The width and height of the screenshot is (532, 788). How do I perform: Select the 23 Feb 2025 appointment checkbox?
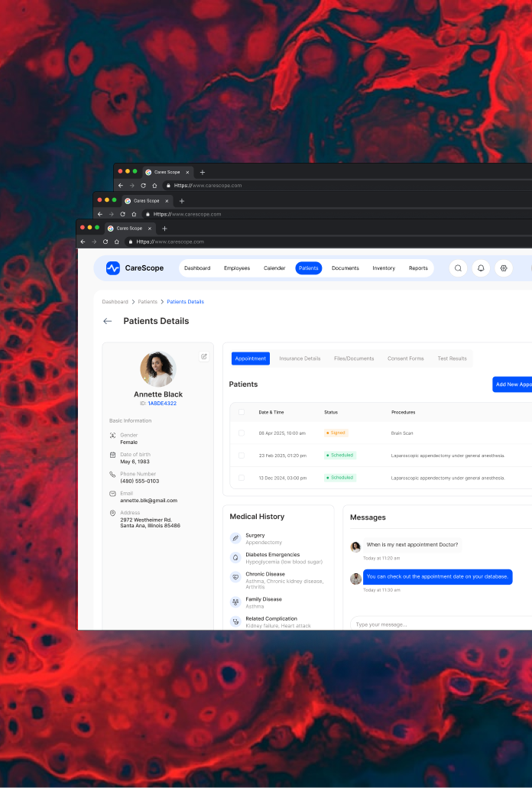point(242,455)
